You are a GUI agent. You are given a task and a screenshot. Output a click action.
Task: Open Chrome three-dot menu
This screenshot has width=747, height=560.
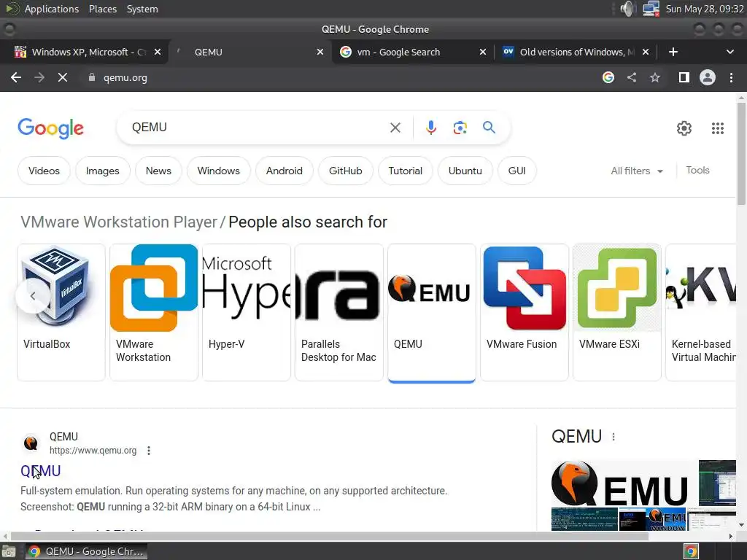pos(731,77)
